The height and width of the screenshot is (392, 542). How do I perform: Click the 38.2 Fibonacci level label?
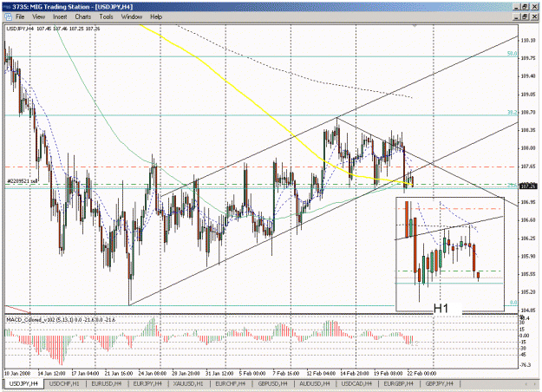point(512,113)
